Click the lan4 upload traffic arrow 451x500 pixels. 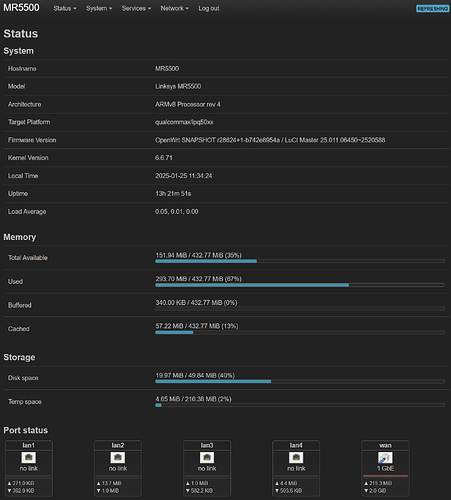[277, 483]
